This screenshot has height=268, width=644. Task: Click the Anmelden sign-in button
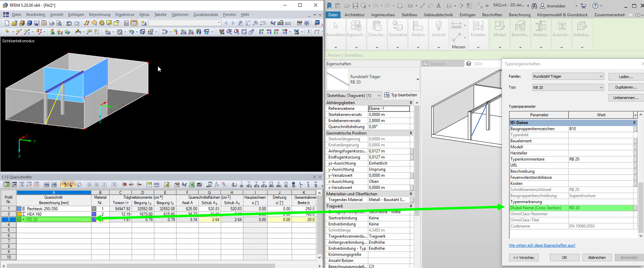pos(553,6)
